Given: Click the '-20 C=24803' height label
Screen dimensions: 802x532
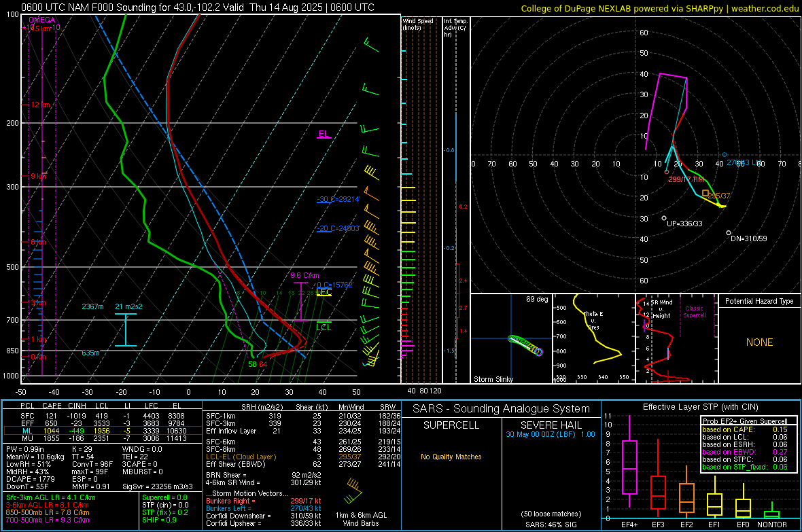Looking at the screenshot, I should tap(338, 229).
